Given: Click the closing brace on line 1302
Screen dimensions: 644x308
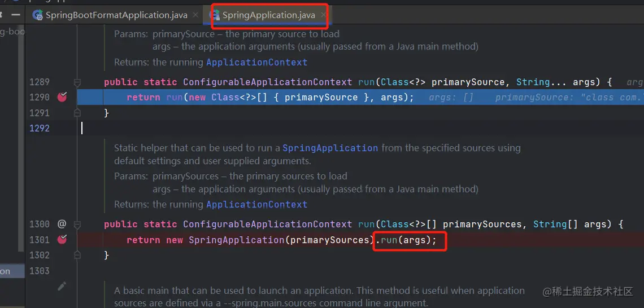Looking at the screenshot, I should coord(106,255).
